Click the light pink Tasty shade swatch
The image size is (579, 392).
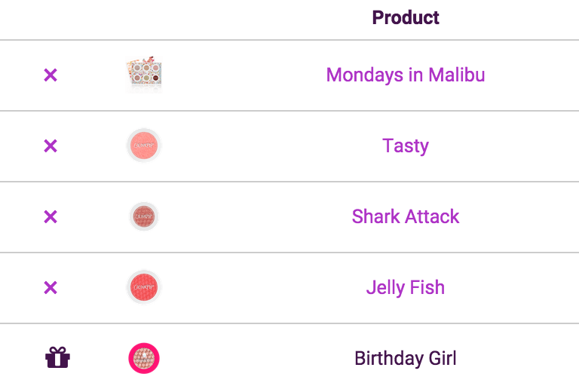(144, 145)
